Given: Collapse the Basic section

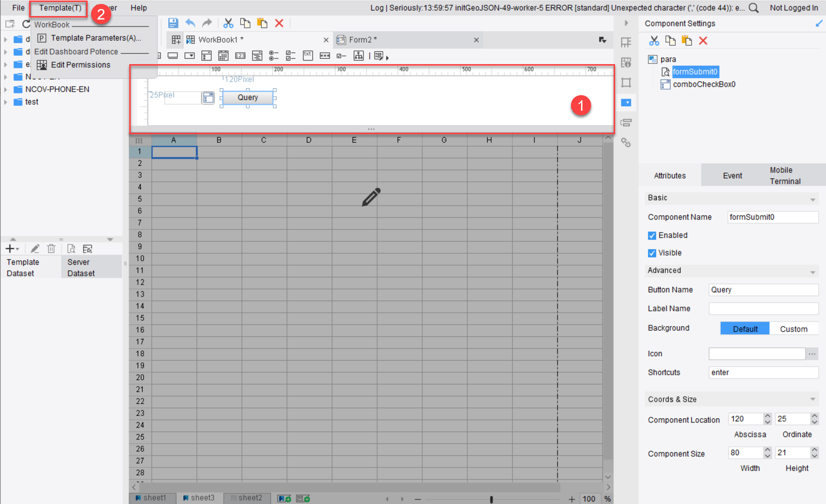Looking at the screenshot, I should tap(812, 199).
